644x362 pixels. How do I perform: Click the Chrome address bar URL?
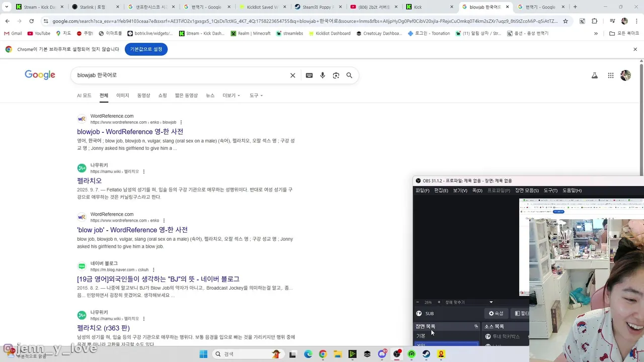pyautogui.click(x=305, y=21)
